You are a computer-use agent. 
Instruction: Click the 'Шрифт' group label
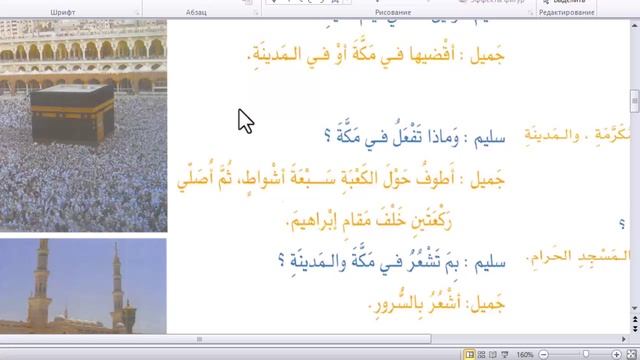point(62,13)
